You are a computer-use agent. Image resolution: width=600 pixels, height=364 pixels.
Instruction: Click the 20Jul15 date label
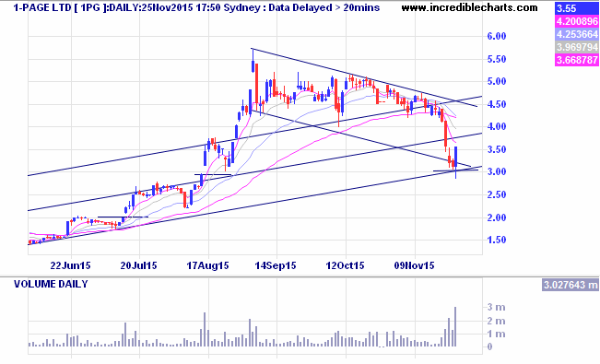tap(139, 265)
